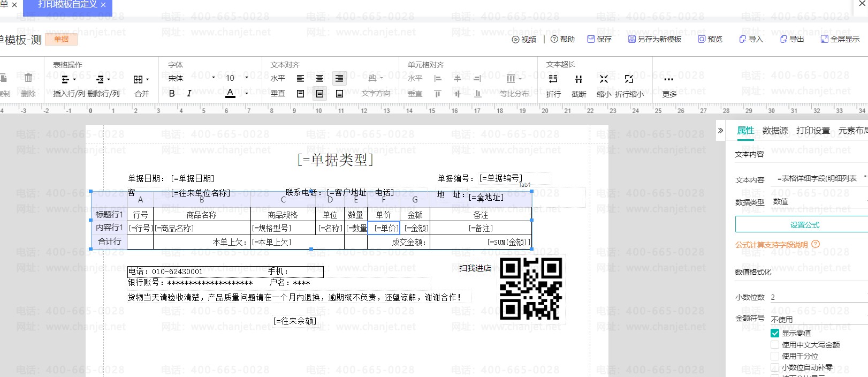Screen dimensions: 868x377
Task: Open the font size dropdown showing 10
Action: tap(237, 78)
